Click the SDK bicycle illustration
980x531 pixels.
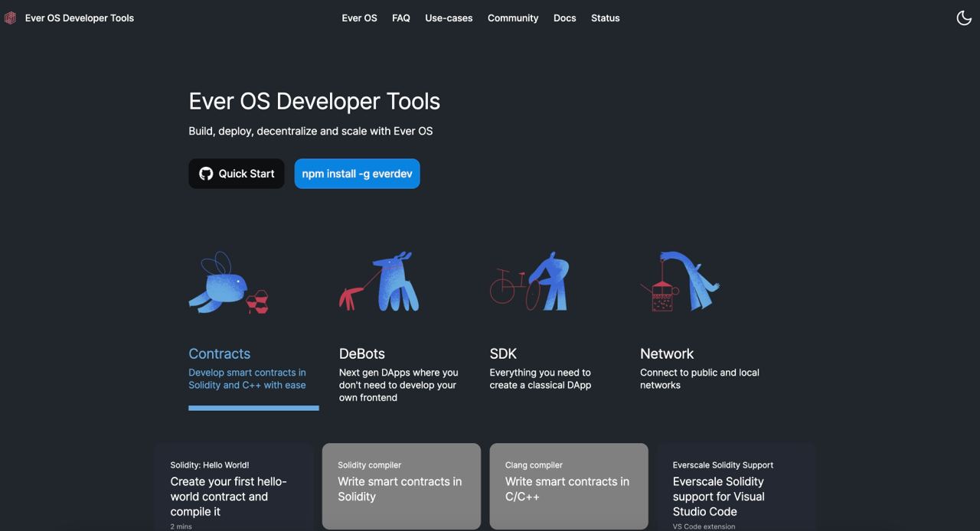pyautogui.click(x=530, y=282)
